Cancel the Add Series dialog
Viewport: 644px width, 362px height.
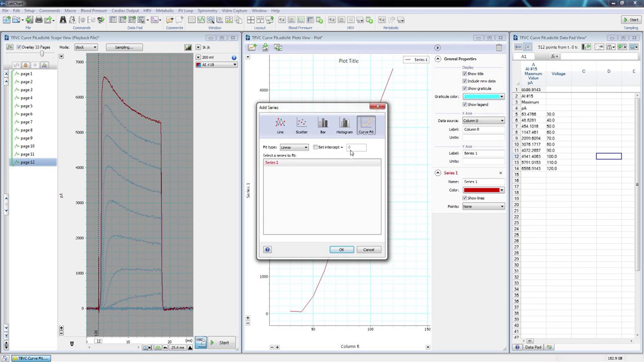click(x=369, y=250)
